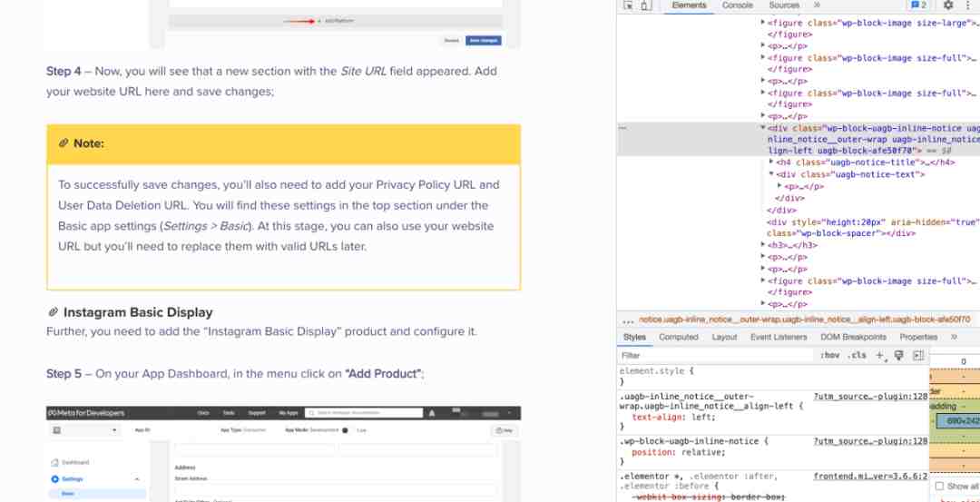The height and width of the screenshot is (502, 980).
Task: Toggle the .cls class editor
Action: (x=857, y=355)
